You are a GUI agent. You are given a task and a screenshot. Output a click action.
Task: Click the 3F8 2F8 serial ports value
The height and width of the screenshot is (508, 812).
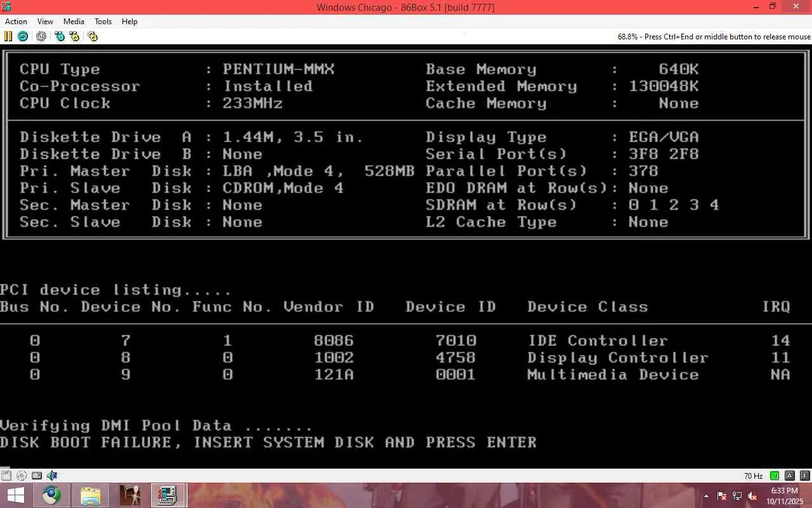664,154
